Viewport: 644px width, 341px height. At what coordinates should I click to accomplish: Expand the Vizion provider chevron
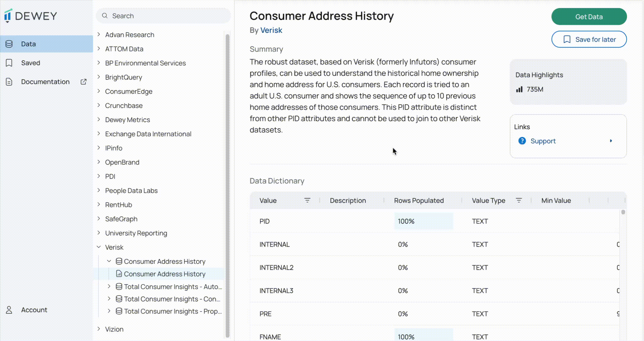(x=99, y=329)
